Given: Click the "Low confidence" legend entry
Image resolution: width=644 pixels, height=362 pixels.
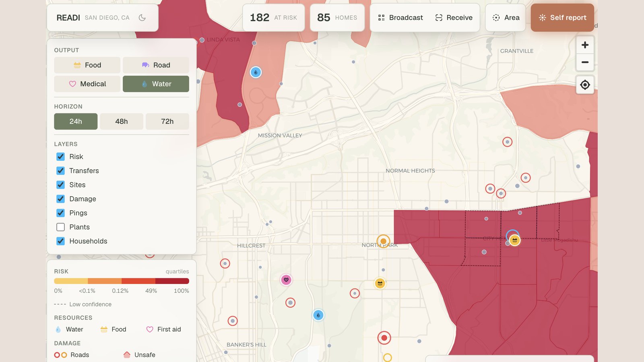Looking at the screenshot, I should 83,304.
